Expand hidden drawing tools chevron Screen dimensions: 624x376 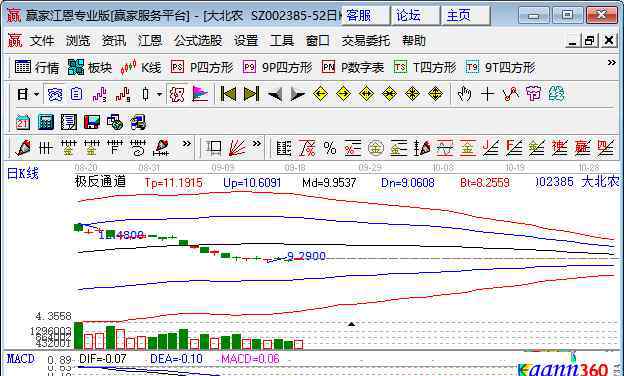pos(186,144)
